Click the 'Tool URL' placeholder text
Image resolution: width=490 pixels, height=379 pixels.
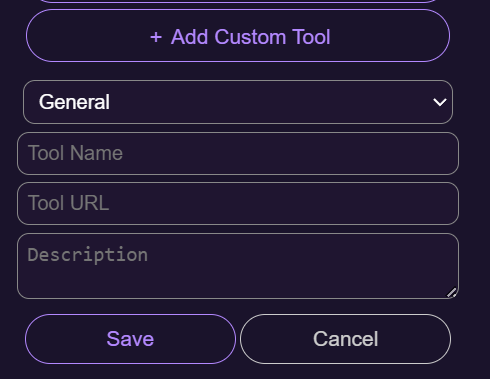coord(69,203)
